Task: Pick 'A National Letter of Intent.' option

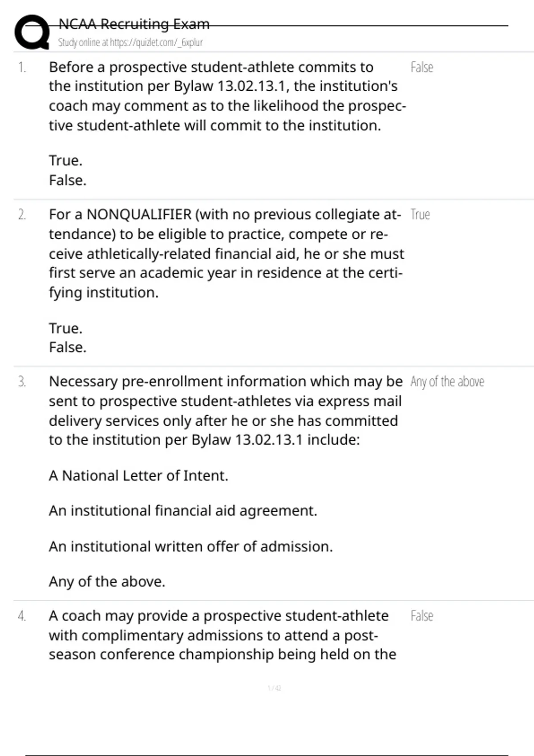Action: [138, 476]
